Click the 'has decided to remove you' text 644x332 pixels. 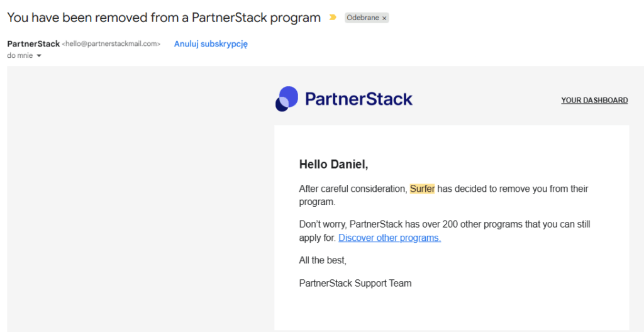[x=492, y=189]
